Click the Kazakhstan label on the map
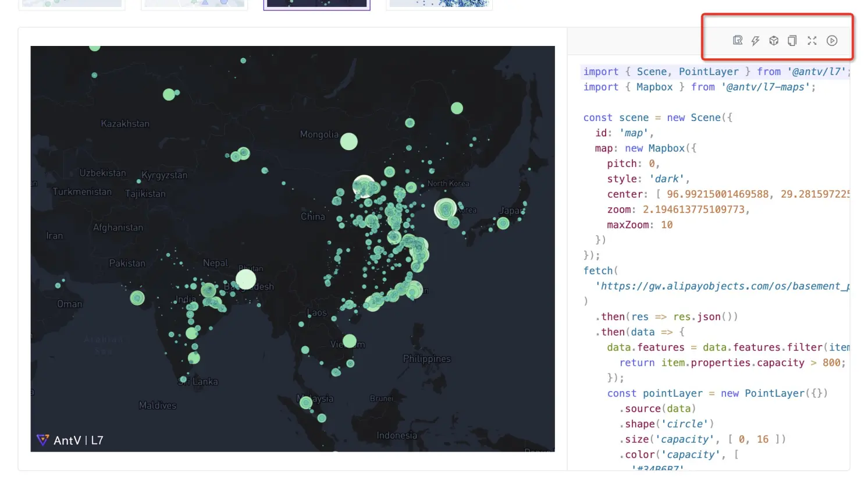Screen dimensions: 868x494 (x=124, y=123)
